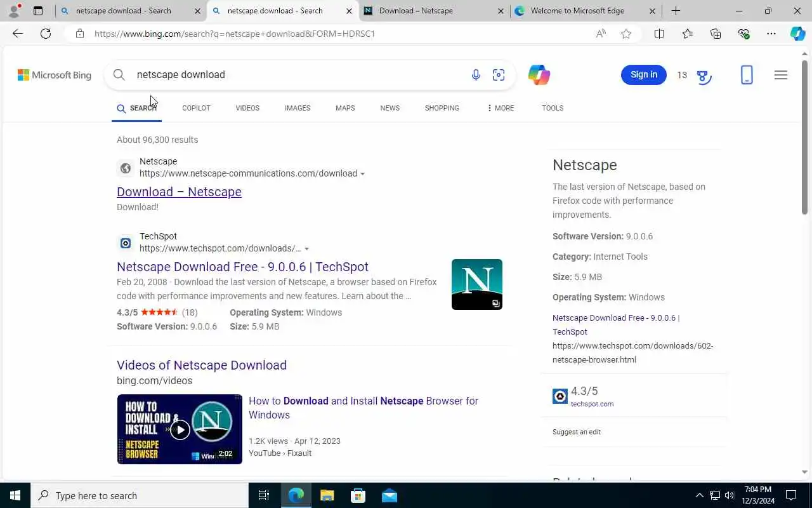
Task: Show hidden system tray icons
Action: (700, 495)
